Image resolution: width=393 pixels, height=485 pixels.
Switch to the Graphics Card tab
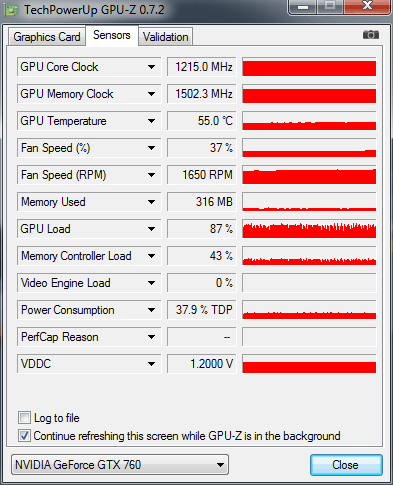[x=47, y=37]
